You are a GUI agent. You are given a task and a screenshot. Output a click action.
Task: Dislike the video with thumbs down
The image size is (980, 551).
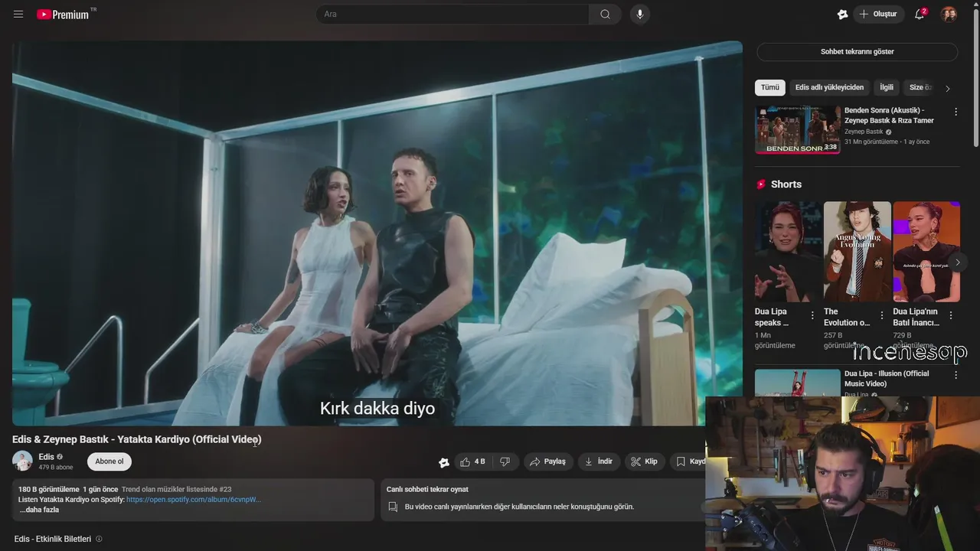coord(505,461)
